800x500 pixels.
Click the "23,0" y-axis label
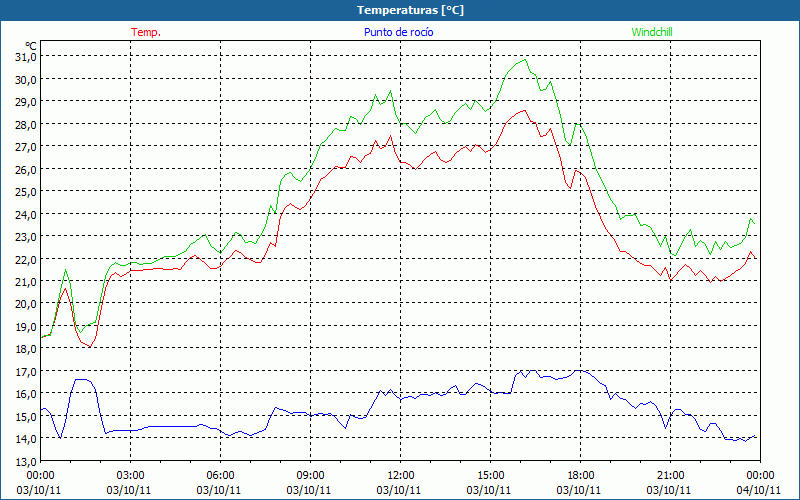click(x=26, y=236)
